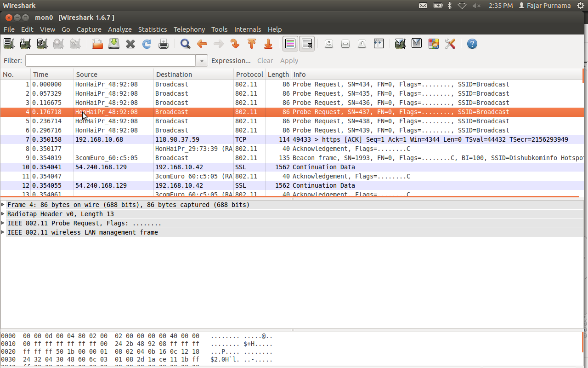
Task: Open the Telephony menu
Action: (x=189, y=29)
